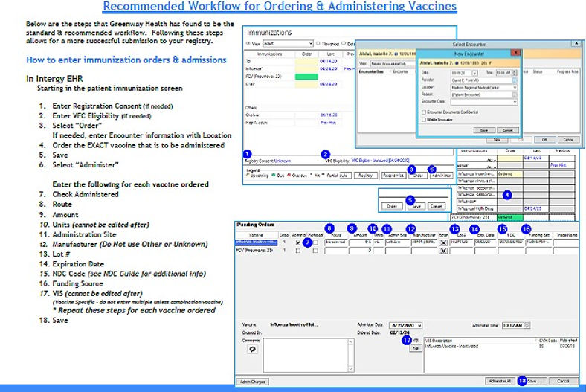Open the Encounter Class dropdown

pyautogui.click(x=484, y=102)
